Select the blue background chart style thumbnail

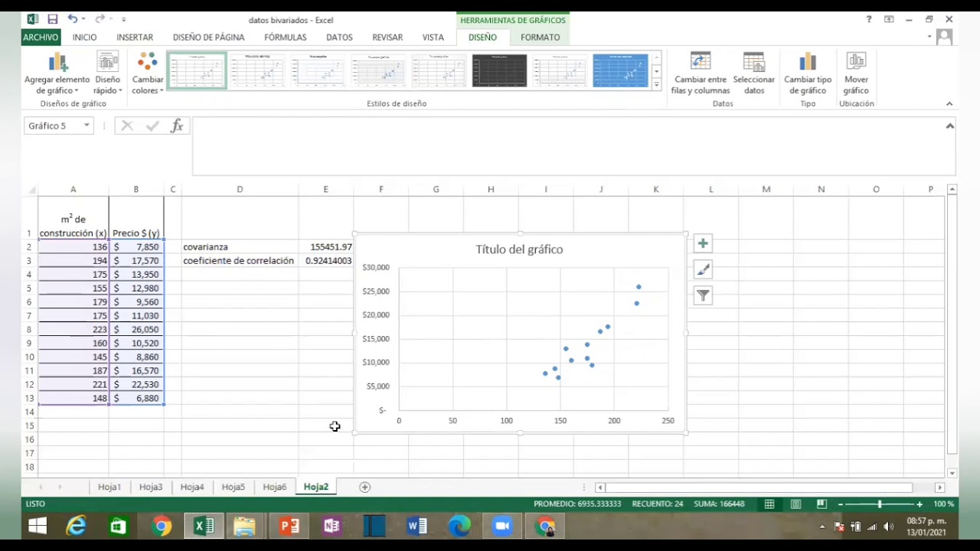[x=620, y=70]
